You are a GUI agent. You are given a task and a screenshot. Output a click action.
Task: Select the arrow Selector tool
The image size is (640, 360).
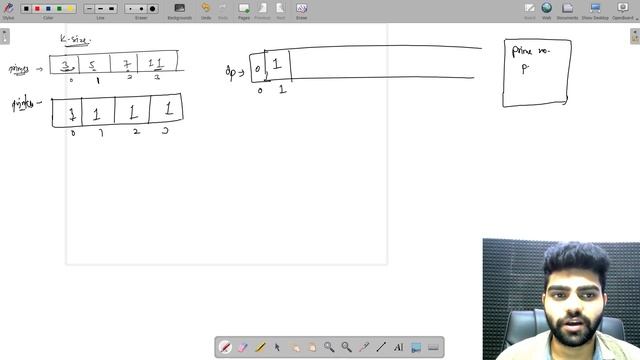tap(277, 347)
